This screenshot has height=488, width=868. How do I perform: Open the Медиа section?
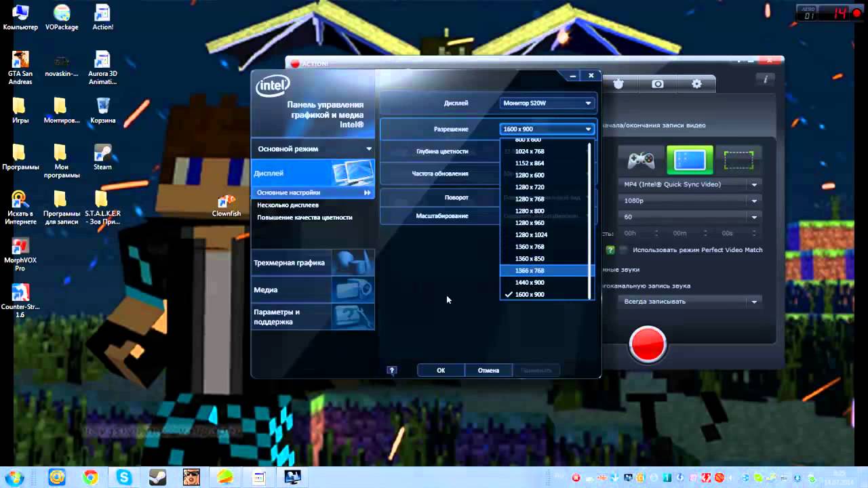313,289
